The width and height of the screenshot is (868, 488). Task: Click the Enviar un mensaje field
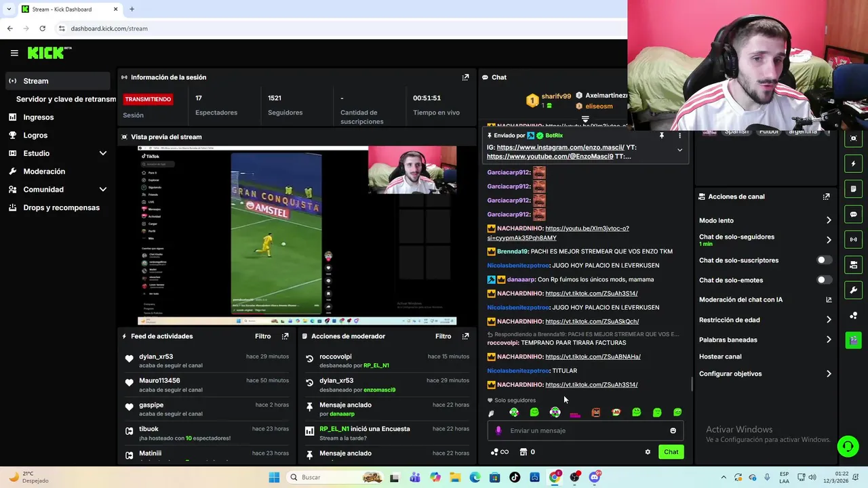coord(585,430)
